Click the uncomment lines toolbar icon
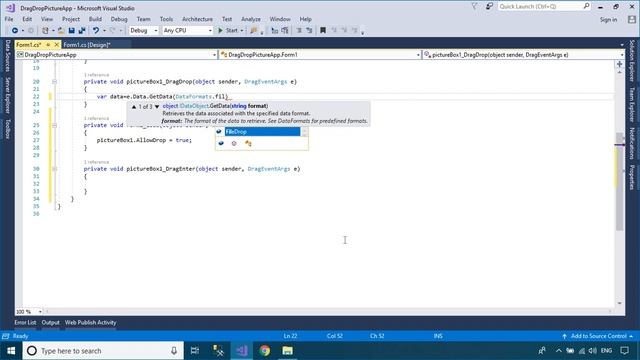 pos(309,31)
